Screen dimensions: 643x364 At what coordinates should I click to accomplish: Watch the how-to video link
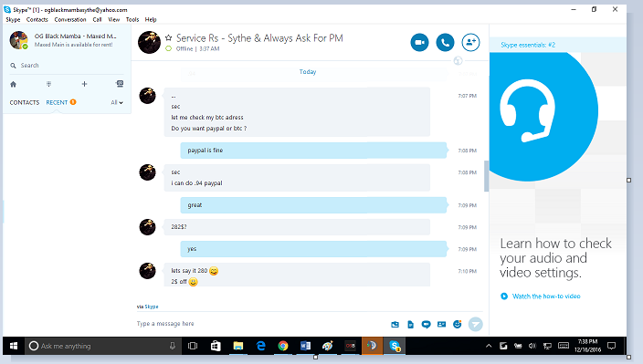click(546, 296)
